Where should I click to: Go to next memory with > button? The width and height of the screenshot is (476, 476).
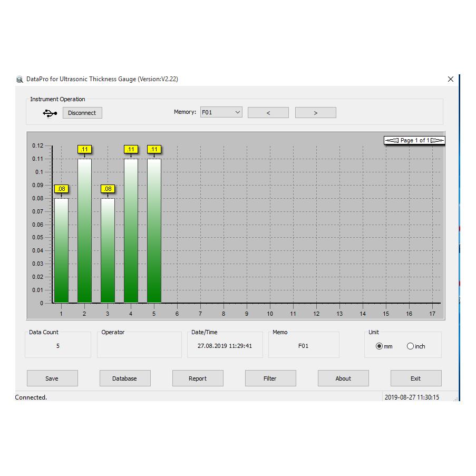click(x=315, y=113)
